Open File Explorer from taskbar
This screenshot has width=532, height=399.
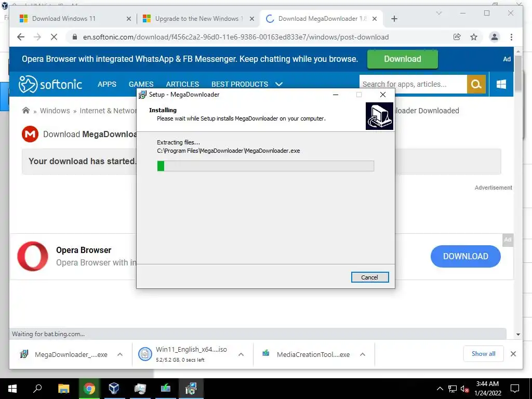(63, 389)
